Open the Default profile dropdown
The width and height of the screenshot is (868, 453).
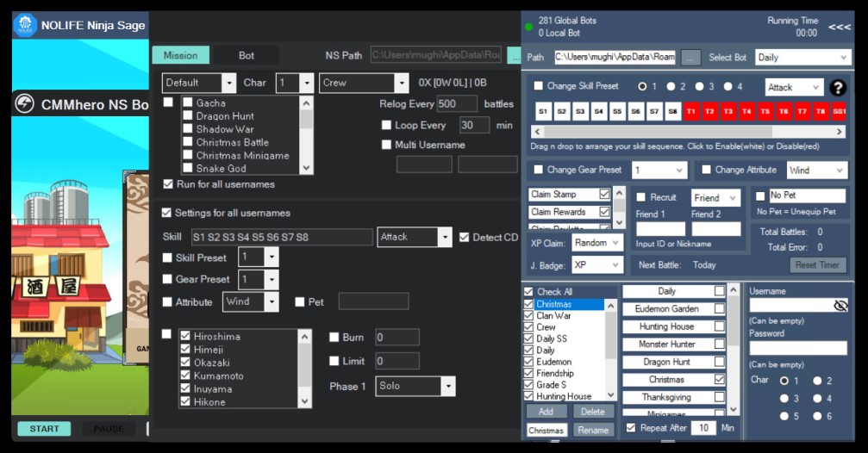click(x=199, y=83)
